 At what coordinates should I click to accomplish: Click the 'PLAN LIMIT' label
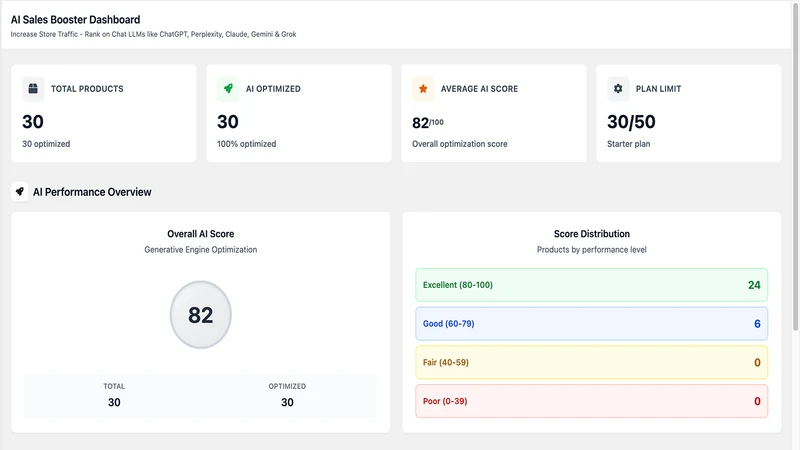click(658, 89)
